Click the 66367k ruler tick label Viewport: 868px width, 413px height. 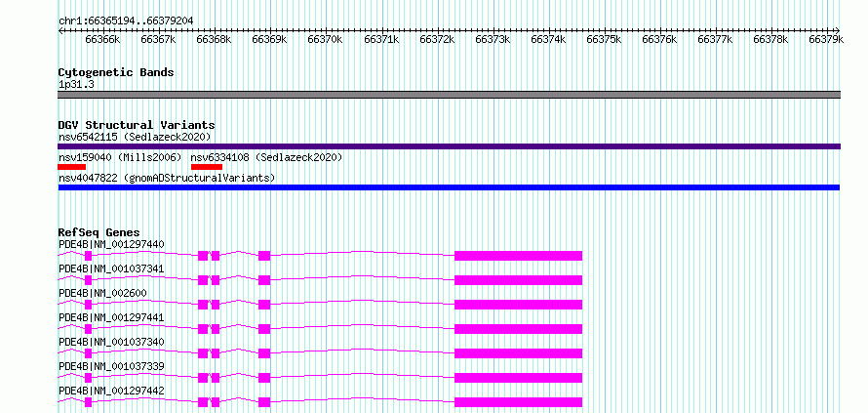[x=158, y=39]
